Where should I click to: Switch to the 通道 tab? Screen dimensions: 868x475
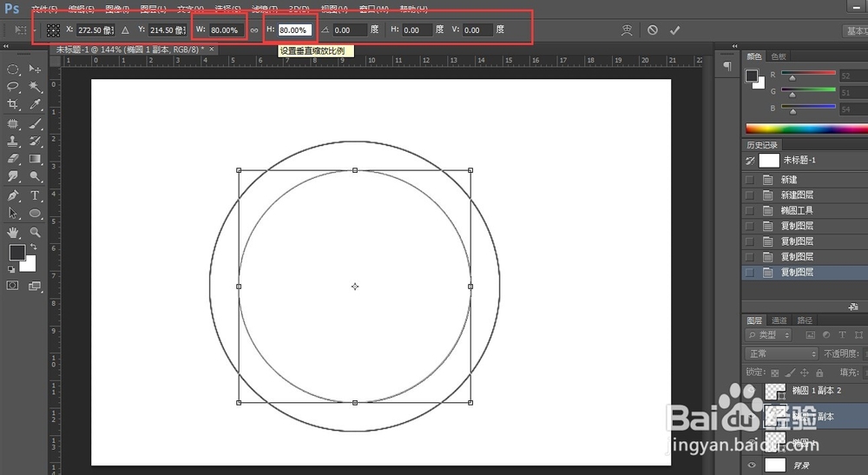779,320
